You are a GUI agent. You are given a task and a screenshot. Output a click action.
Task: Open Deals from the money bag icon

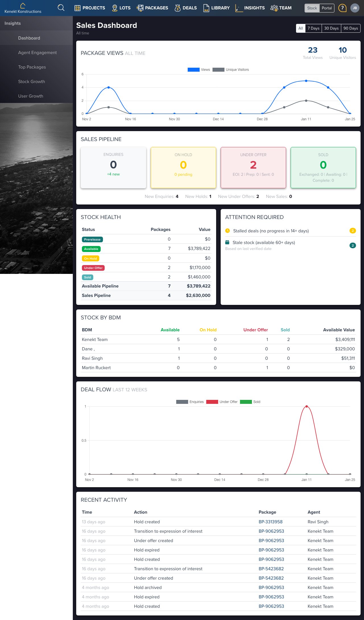click(186, 8)
